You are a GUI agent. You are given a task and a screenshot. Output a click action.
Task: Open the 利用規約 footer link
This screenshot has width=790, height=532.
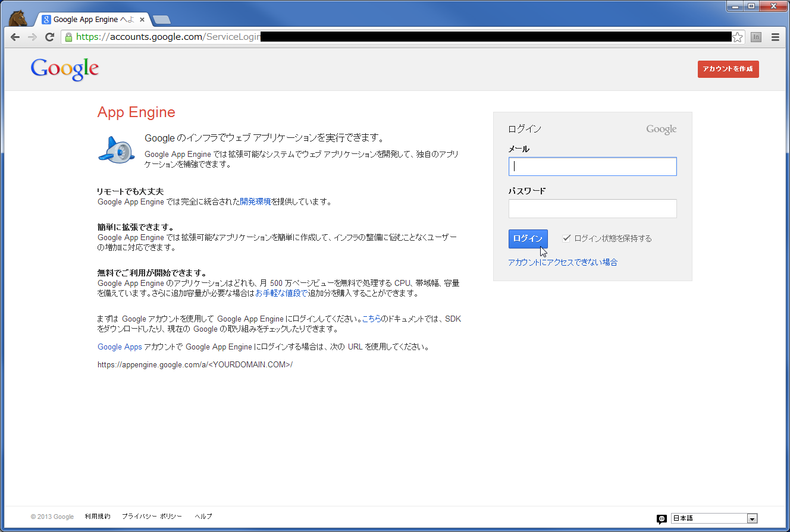(x=98, y=517)
